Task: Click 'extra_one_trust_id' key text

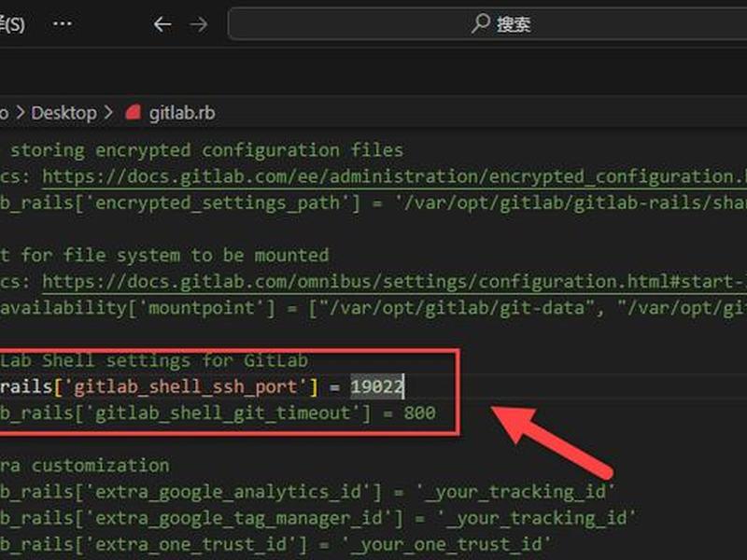Action: click(191, 544)
